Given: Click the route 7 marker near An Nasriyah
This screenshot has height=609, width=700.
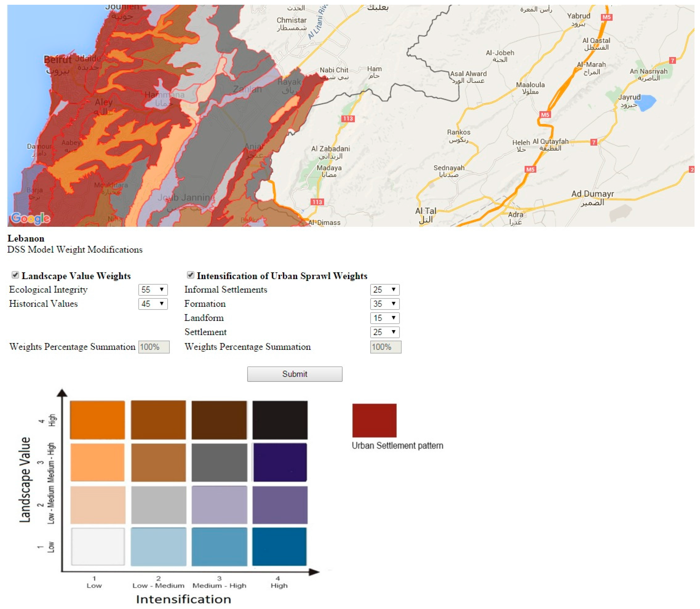Looking at the screenshot, I should [x=672, y=61].
